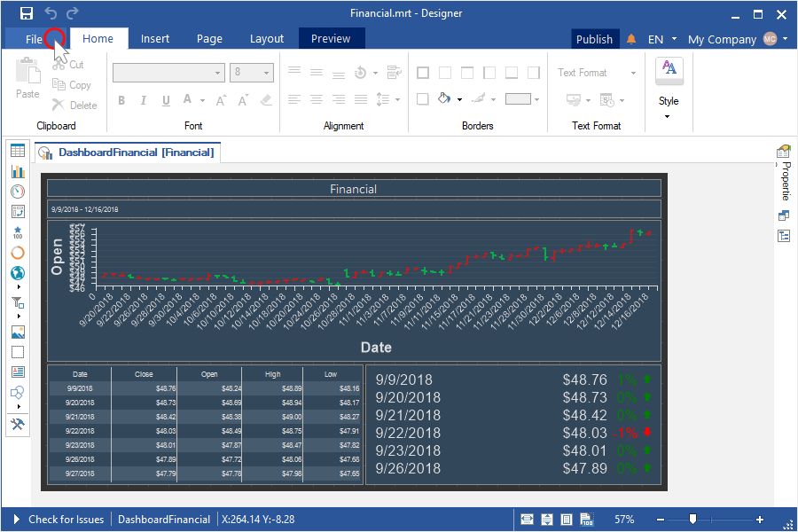
Task: Click the Save icon in title bar
Action: (27, 13)
